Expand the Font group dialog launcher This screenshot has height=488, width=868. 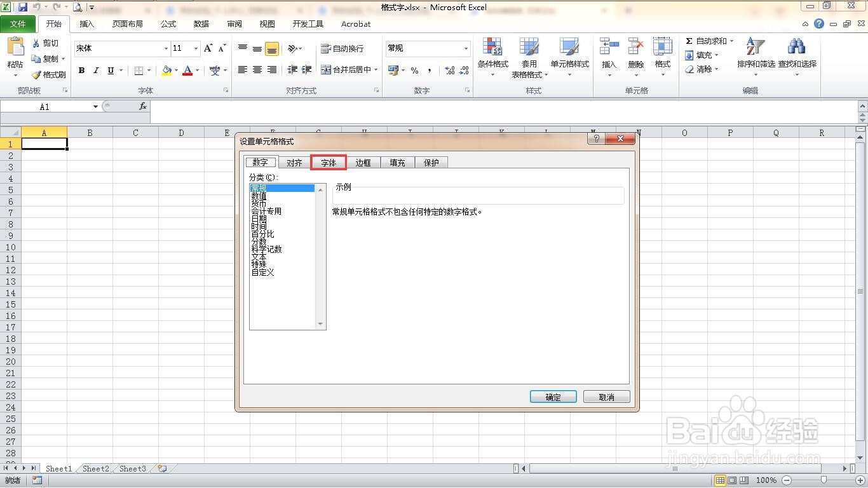226,91
